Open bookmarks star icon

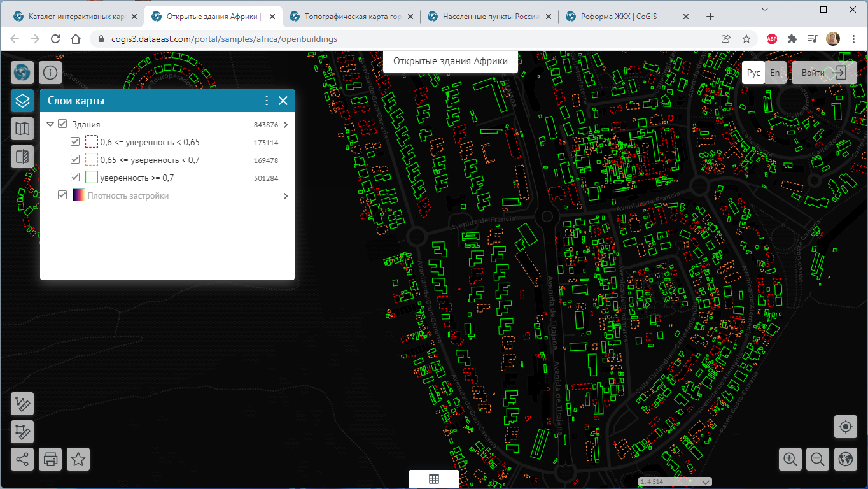click(78, 459)
